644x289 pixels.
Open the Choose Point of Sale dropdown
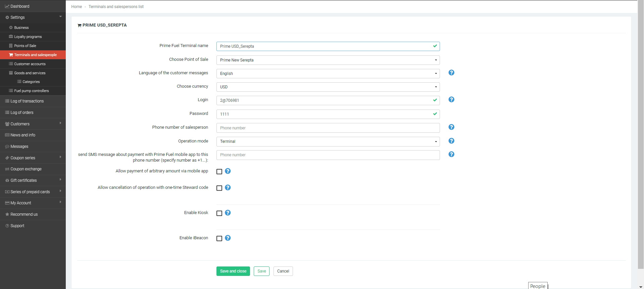[x=328, y=60]
